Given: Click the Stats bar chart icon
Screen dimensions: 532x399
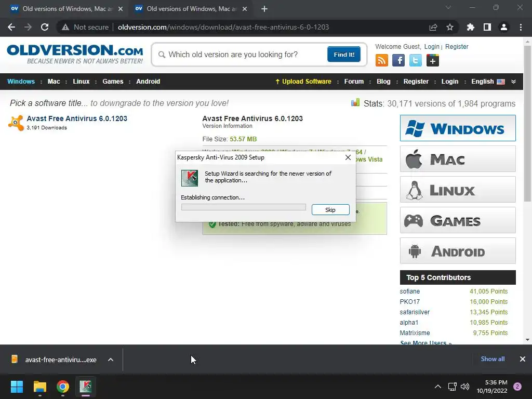Looking at the screenshot, I should click(355, 102).
